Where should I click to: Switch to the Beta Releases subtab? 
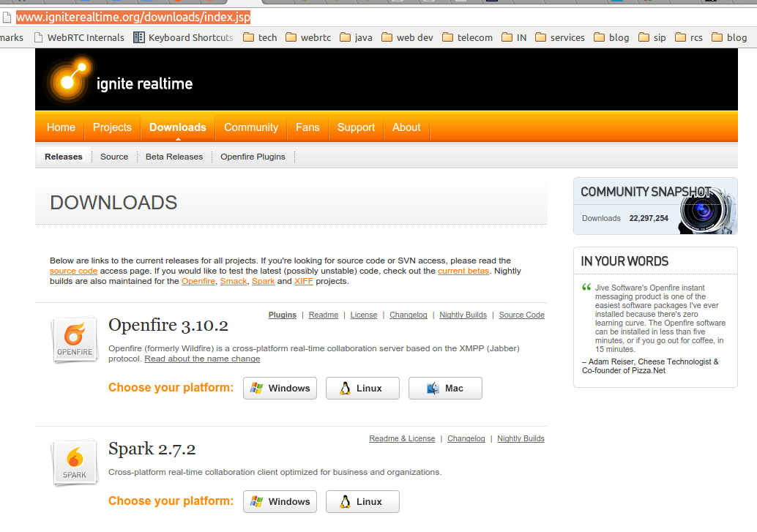tap(174, 157)
